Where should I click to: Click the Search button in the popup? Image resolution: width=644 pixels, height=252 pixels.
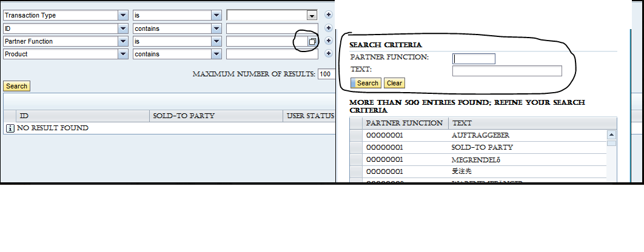(x=366, y=84)
